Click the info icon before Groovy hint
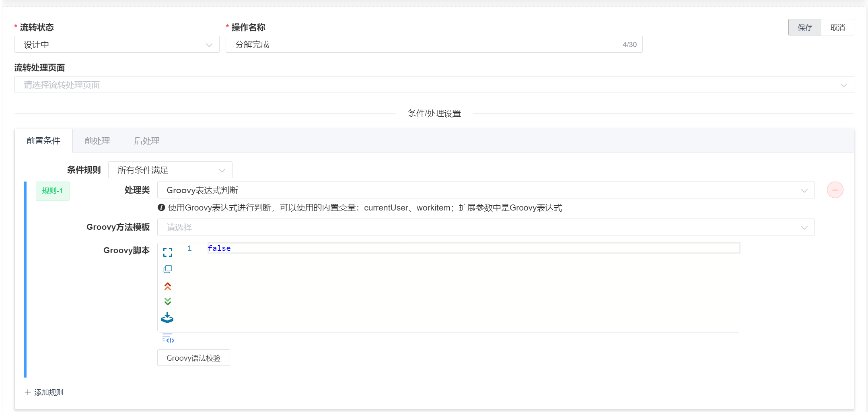The image size is (868, 417). [161, 208]
